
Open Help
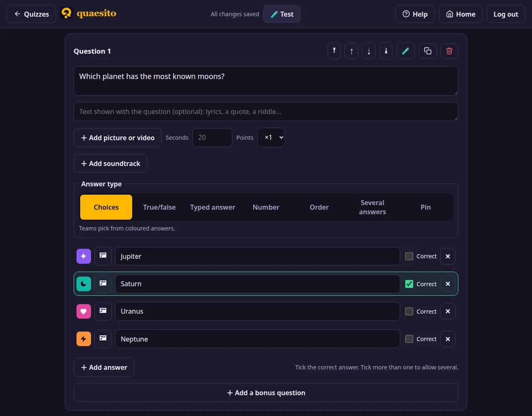click(415, 14)
